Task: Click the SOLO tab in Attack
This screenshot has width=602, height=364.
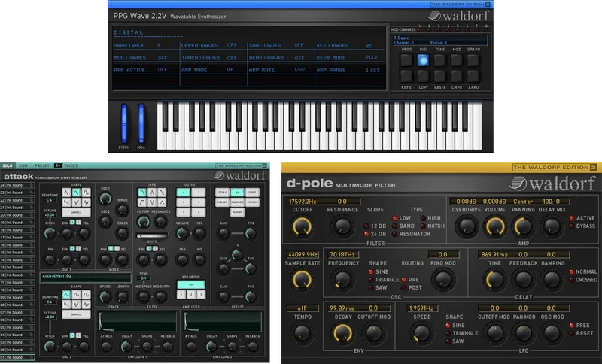Action: point(8,165)
